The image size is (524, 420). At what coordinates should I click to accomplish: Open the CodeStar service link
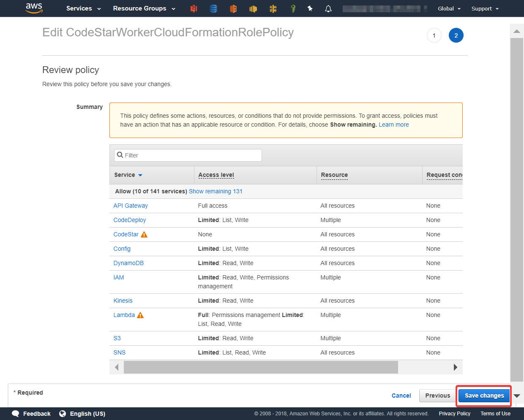coord(126,234)
